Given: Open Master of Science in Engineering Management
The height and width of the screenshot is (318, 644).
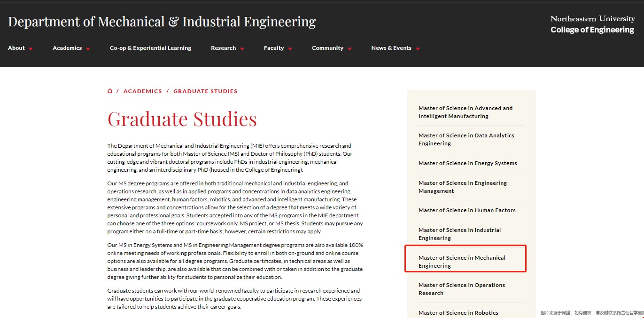Looking at the screenshot, I should point(463,187).
